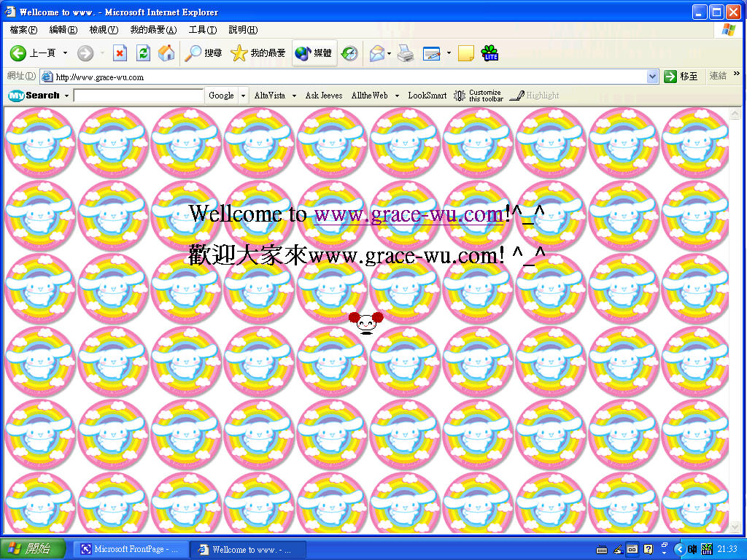Open the Back button history dropdown arrow
Screen dimensions: 747x560
pos(65,52)
